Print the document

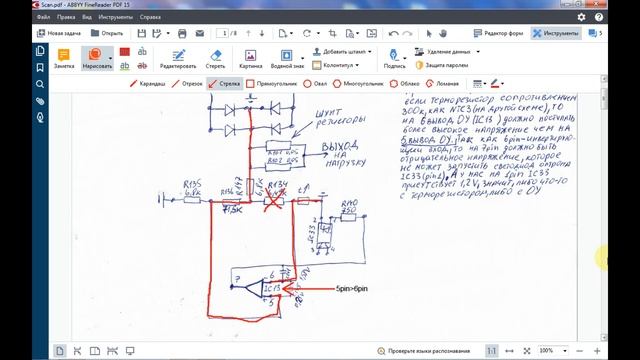(182, 33)
